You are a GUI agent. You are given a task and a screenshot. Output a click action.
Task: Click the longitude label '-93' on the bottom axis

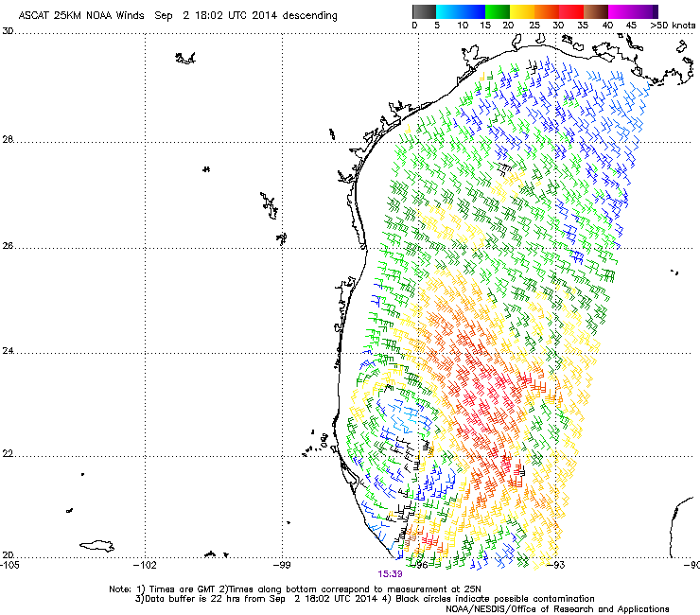556,565
